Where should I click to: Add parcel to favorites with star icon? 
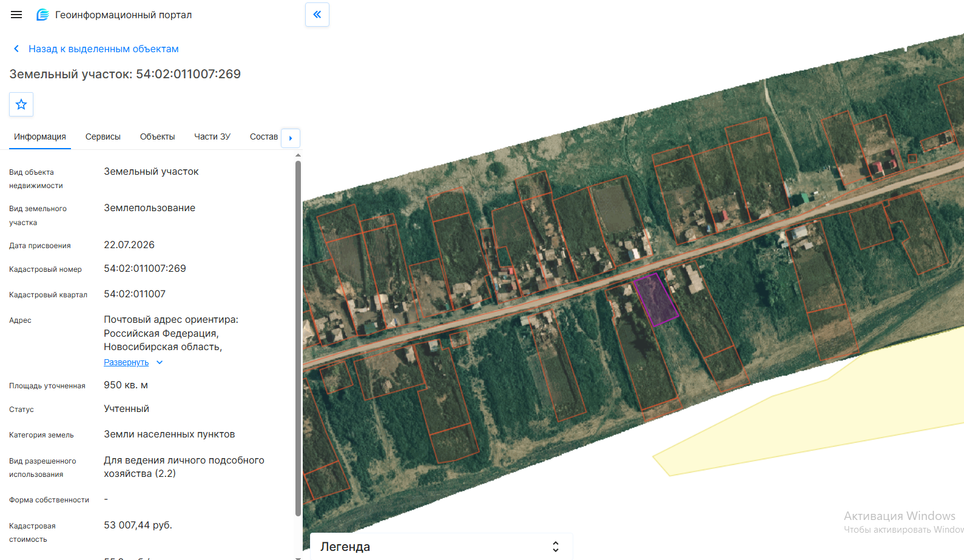[21, 104]
